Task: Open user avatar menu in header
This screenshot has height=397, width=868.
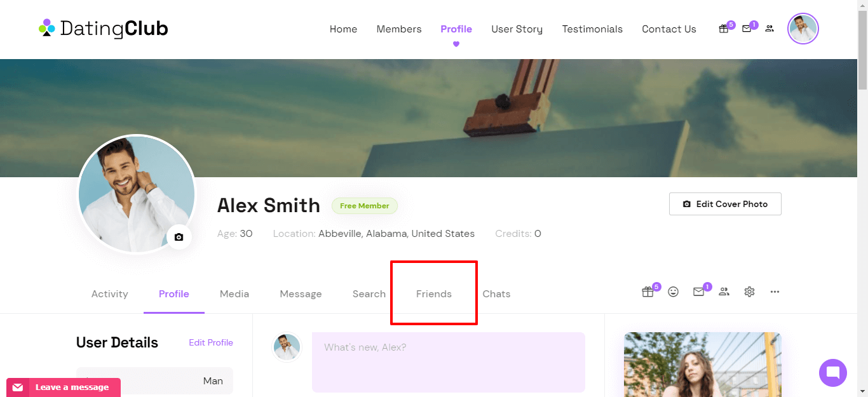Action: point(803,29)
